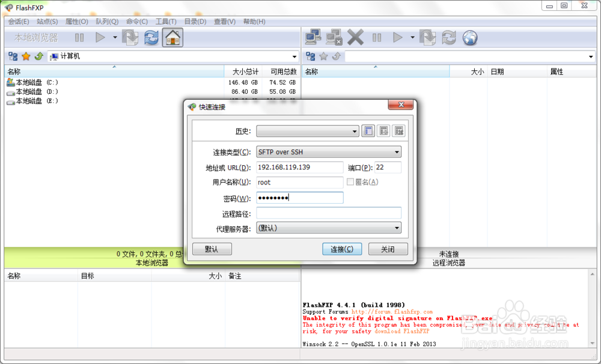Expand the local path 计算机 dropdown
Screen dimensions: 601x364
coord(294,56)
